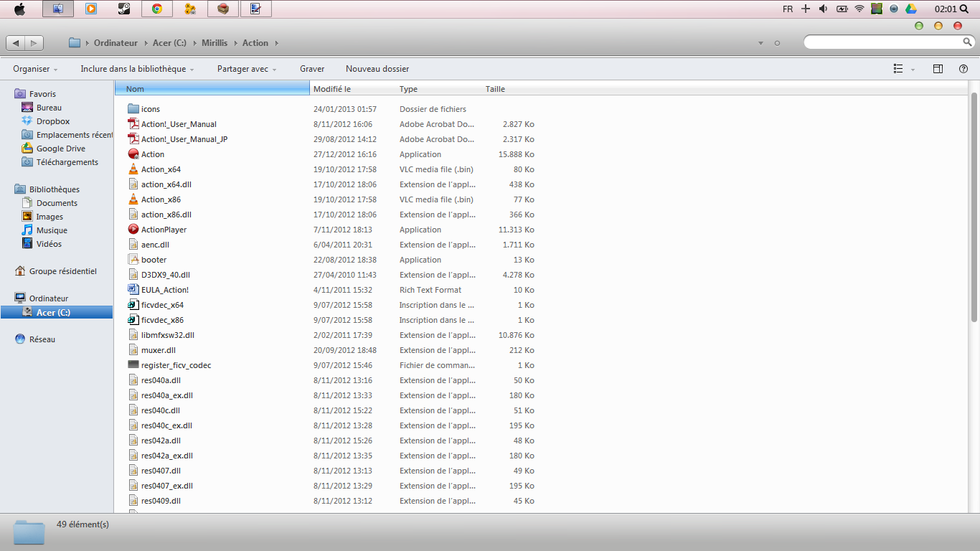Navigate to Ordinateur in the breadcrumb

point(116,43)
